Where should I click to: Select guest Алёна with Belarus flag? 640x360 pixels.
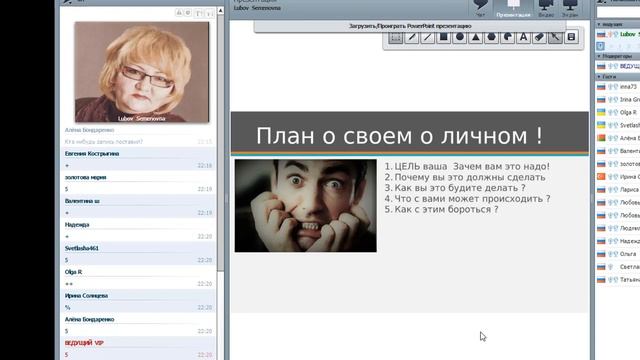(x=618, y=138)
